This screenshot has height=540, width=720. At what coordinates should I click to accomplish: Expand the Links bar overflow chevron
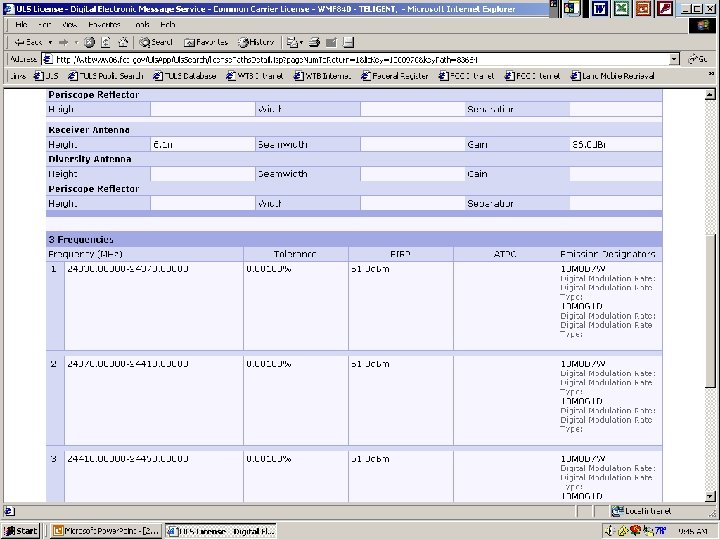(x=711, y=73)
